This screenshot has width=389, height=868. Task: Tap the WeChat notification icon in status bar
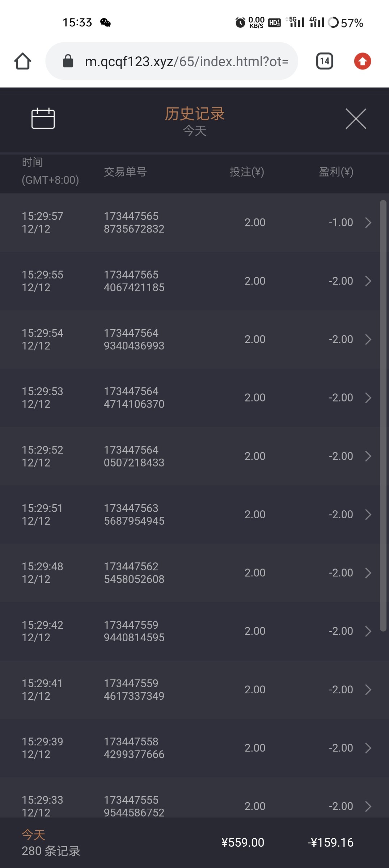(x=105, y=23)
